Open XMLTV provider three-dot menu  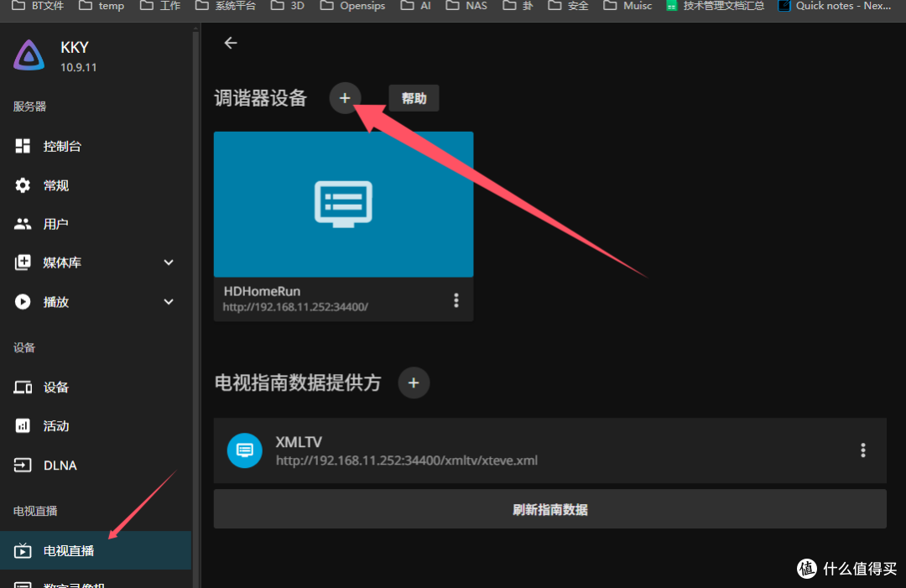(x=862, y=450)
